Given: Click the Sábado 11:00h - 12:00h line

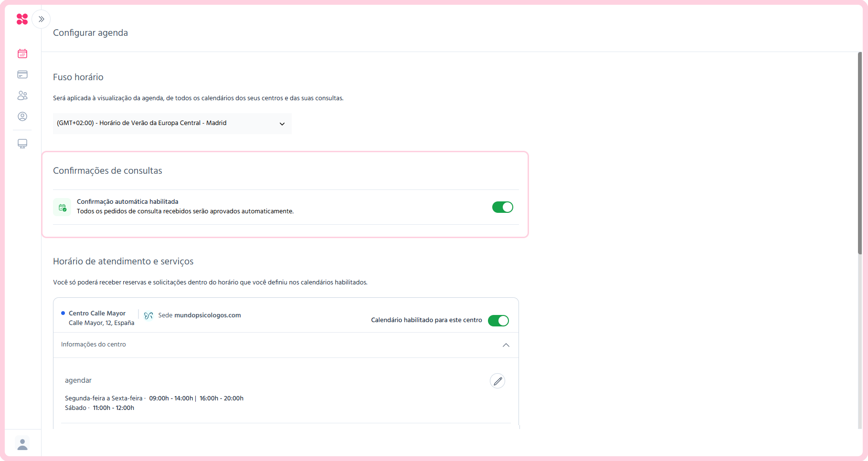Looking at the screenshot, I should 99,408.
